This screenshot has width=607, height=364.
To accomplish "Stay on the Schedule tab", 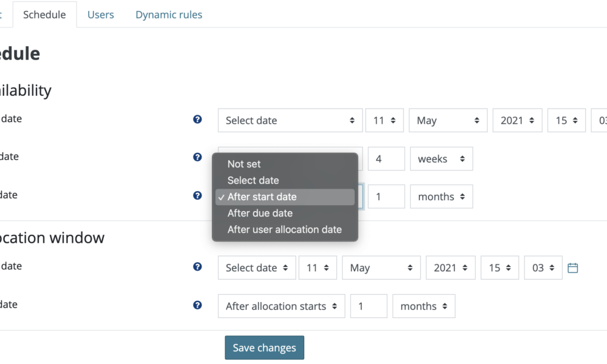I will [44, 15].
